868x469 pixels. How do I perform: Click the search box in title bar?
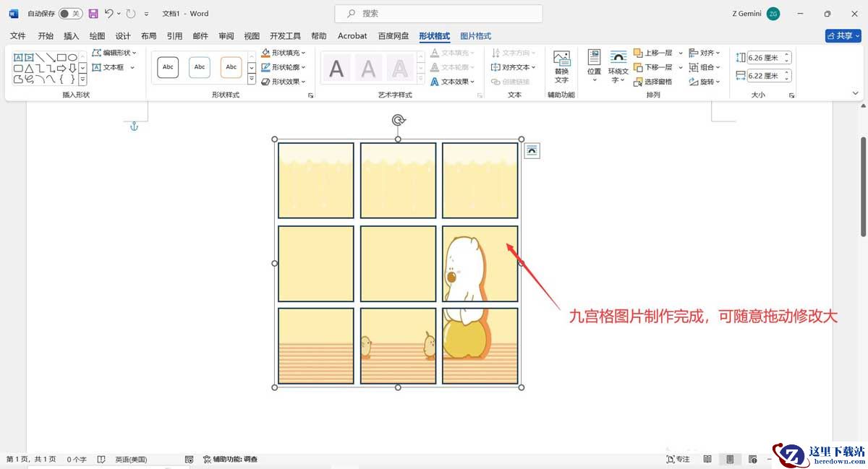point(438,13)
